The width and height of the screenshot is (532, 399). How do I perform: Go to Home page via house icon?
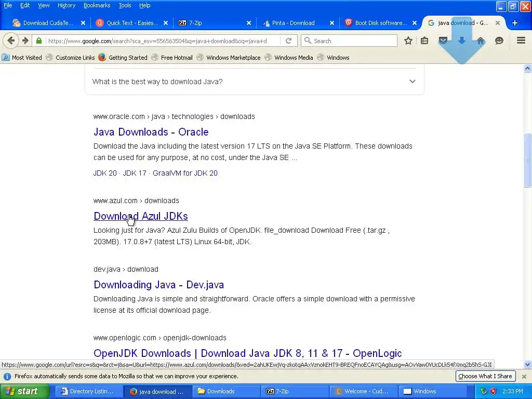pyautogui.click(x=481, y=41)
